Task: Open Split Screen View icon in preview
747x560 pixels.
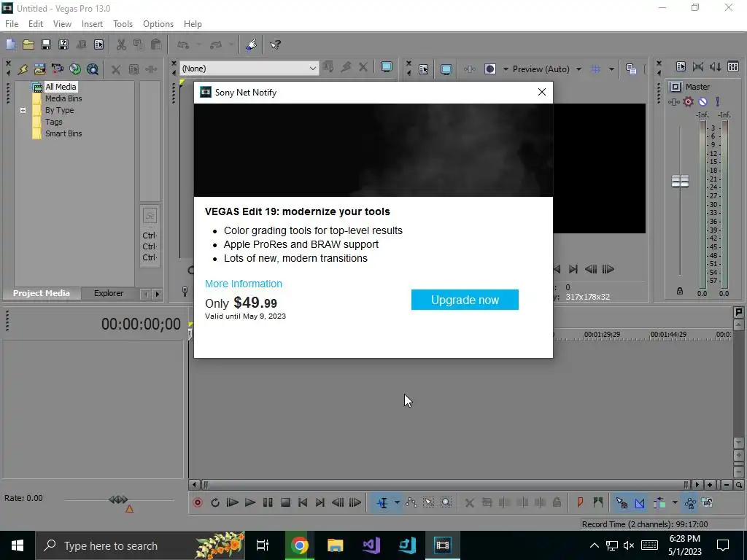Action: (x=490, y=69)
